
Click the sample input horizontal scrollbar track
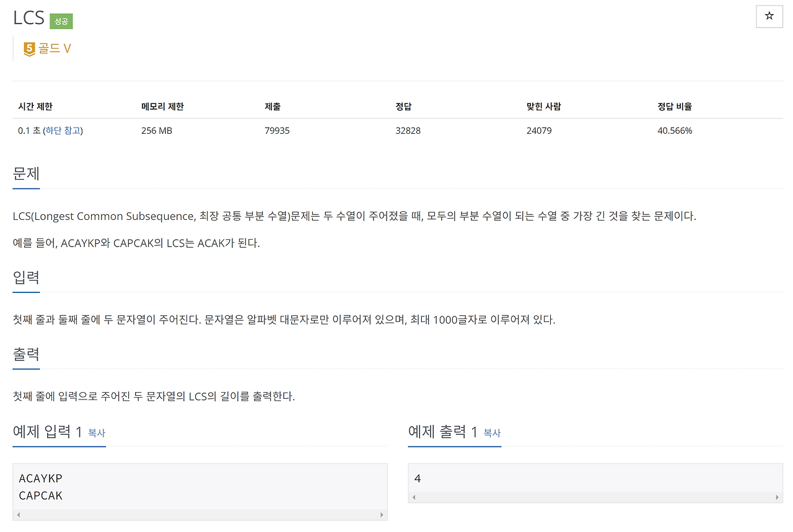point(198,514)
